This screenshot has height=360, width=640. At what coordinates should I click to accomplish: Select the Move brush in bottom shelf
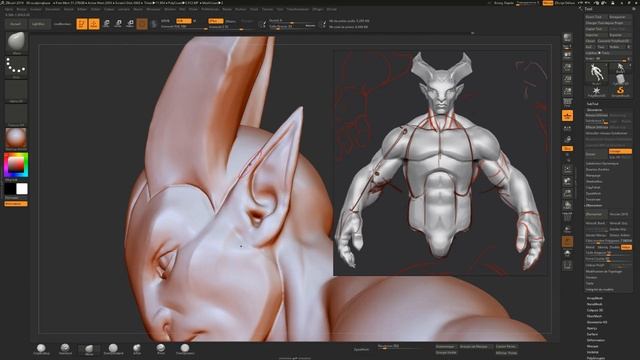89,349
